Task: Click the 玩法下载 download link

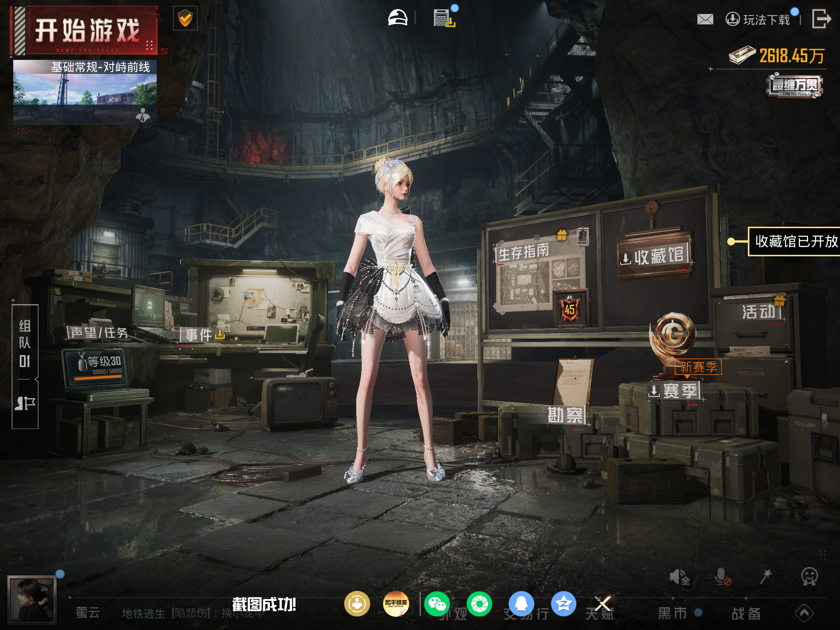Action: click(x=758, y=19)
